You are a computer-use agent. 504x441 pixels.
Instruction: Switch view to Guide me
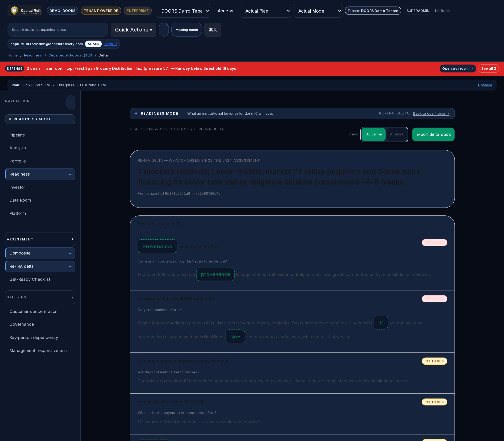(x=373, y=134)
